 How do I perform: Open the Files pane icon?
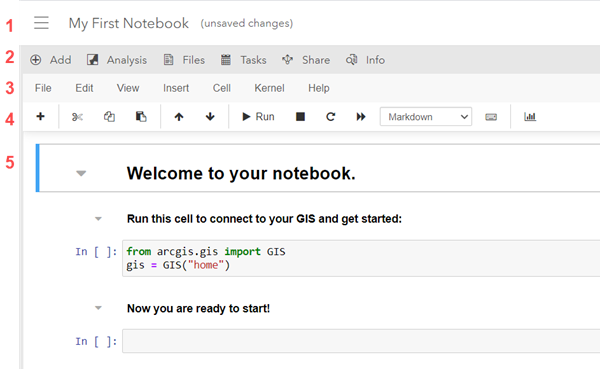[168, 60]
